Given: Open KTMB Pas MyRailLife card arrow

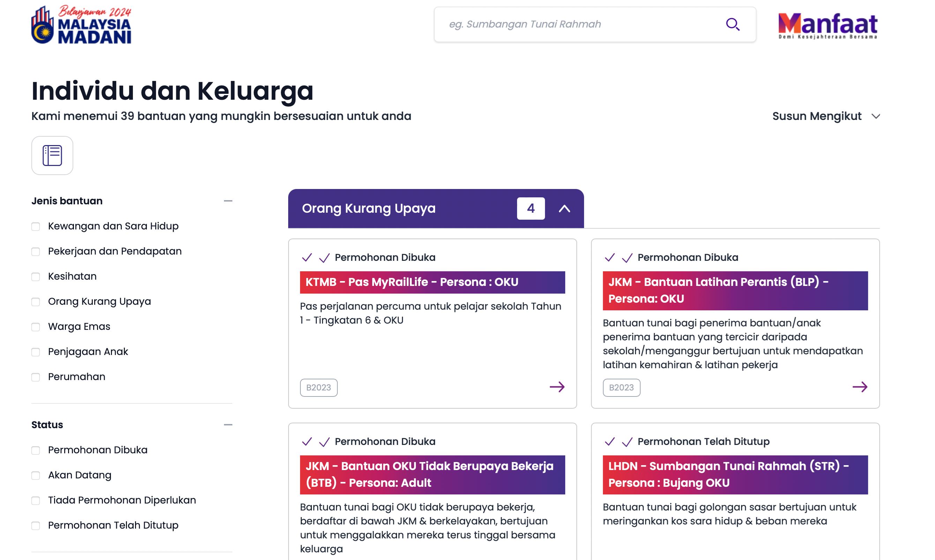Looking at the screenshot, I should pyautogui.click(x=557, y=387).
